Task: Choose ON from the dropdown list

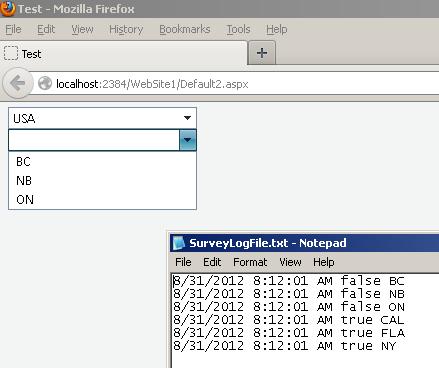Action: (102, 200)
